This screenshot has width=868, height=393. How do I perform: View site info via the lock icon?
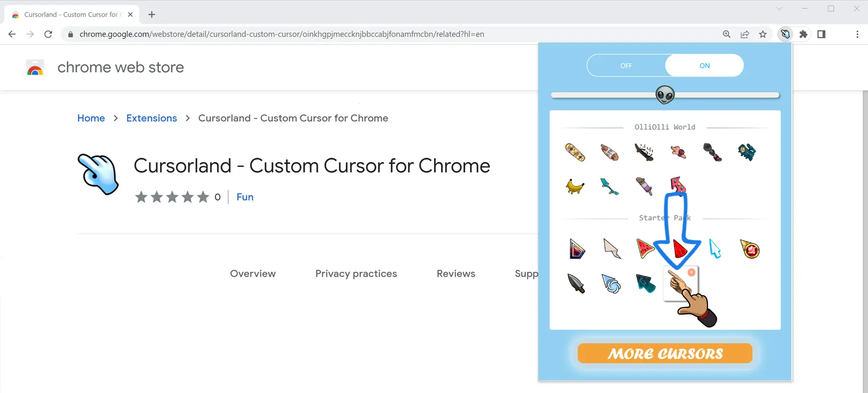click(70, 34)
